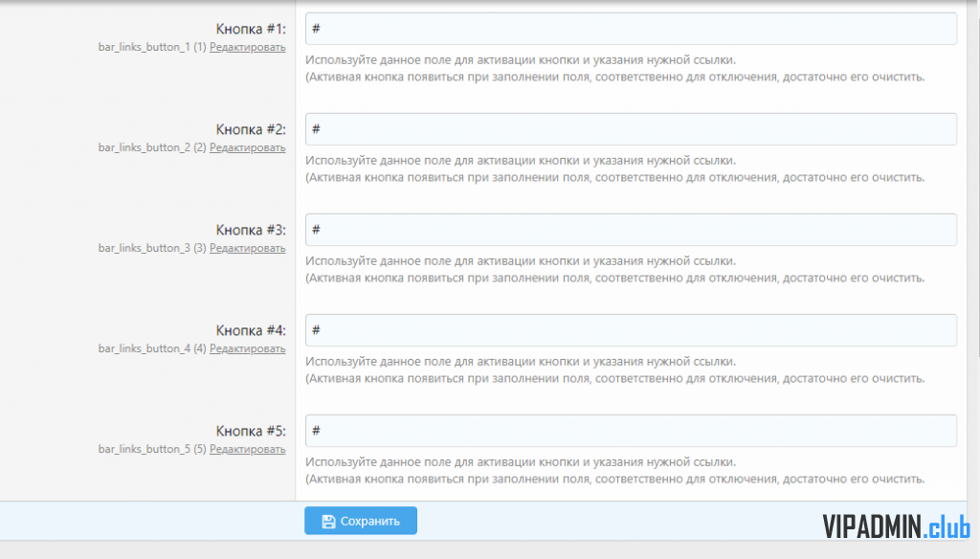
Task: Click the floppy disk icon on Сохранить
Action: click(x=329, y=522)
